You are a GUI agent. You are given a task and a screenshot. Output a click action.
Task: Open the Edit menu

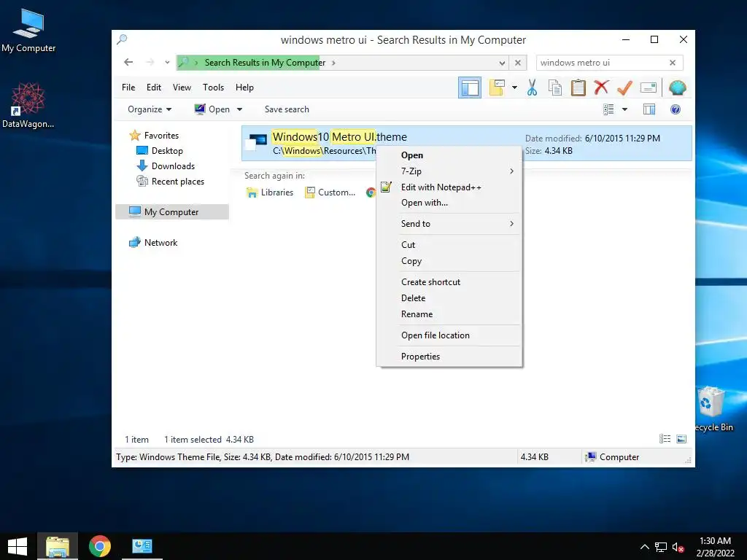154,87
